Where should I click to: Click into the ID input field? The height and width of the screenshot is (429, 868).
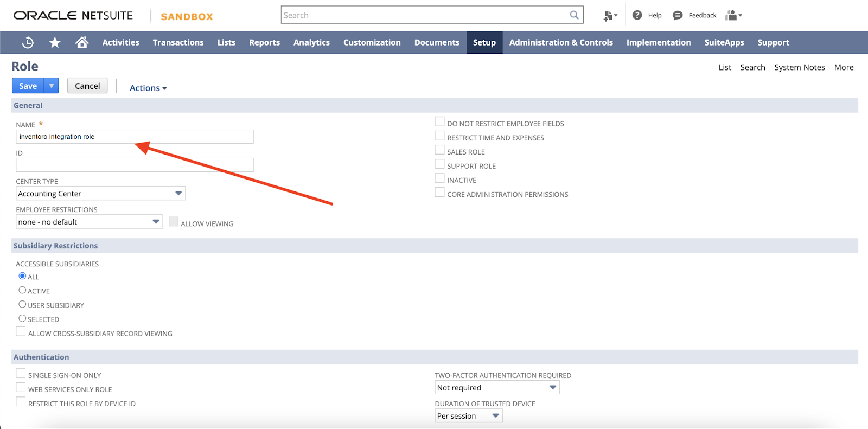[135, 165]
